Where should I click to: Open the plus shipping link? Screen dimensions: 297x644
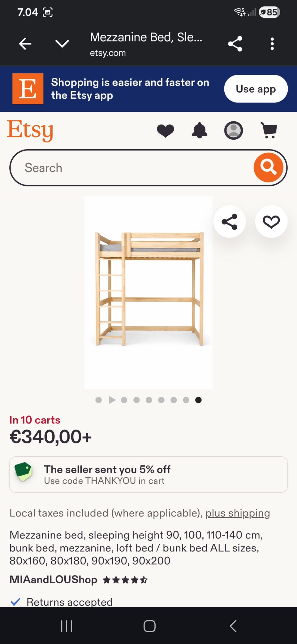point(238,513)
